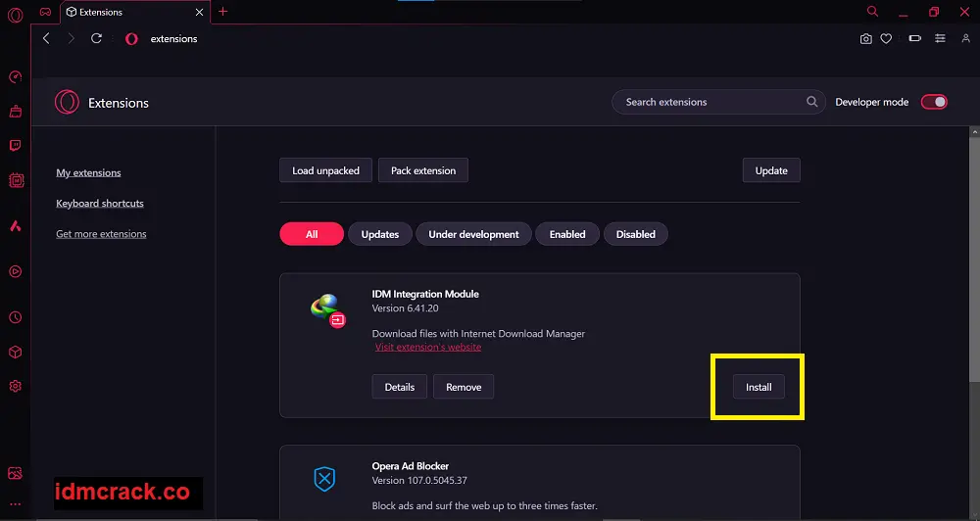Select the Updates filter tab
Screen dimensions: 980x521
click(380, 234)
